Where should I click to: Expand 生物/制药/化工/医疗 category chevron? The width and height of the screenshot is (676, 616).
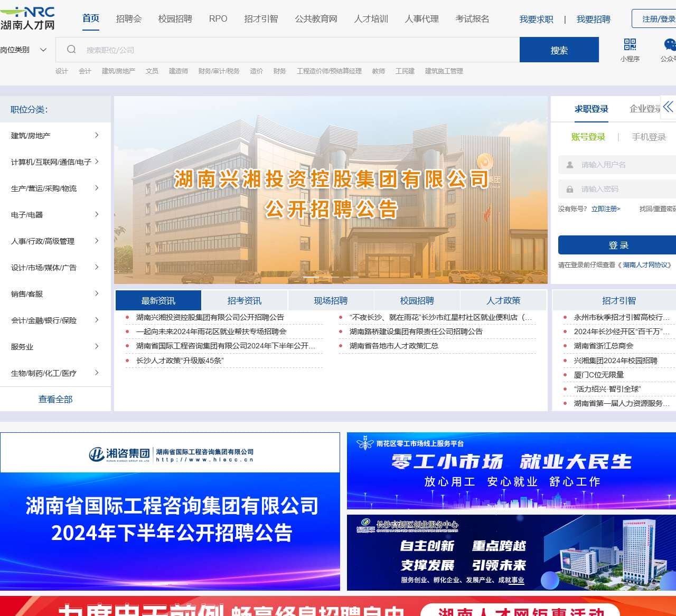pos(97,373)
